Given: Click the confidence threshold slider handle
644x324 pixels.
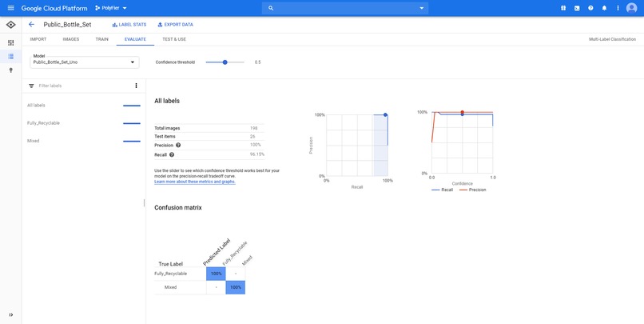Looking at the screenshot, I should (x=225, y=62).
